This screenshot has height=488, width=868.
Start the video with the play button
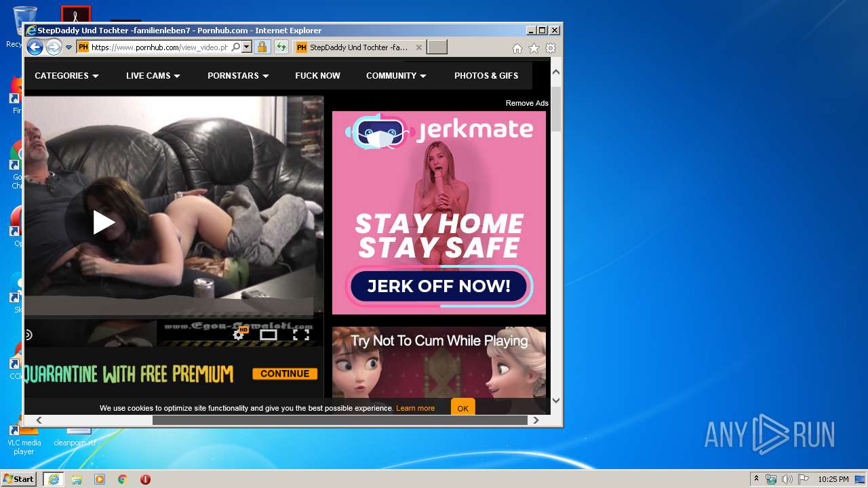click(103, 222)
